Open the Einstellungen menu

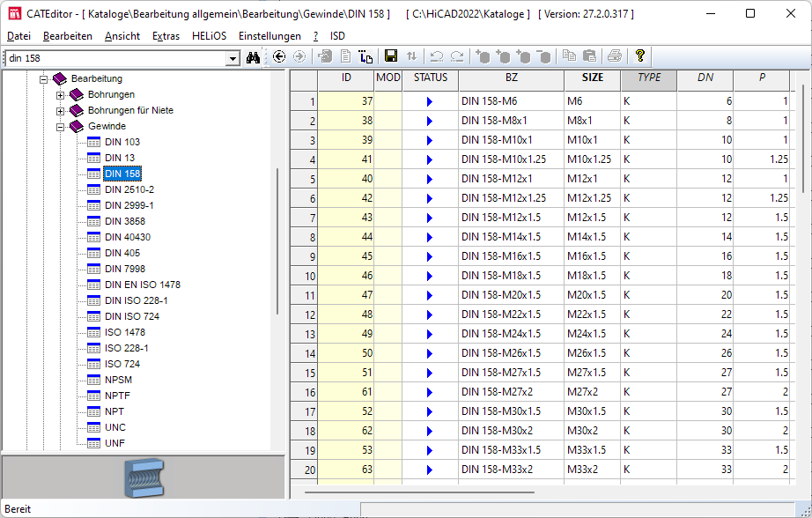269,36
